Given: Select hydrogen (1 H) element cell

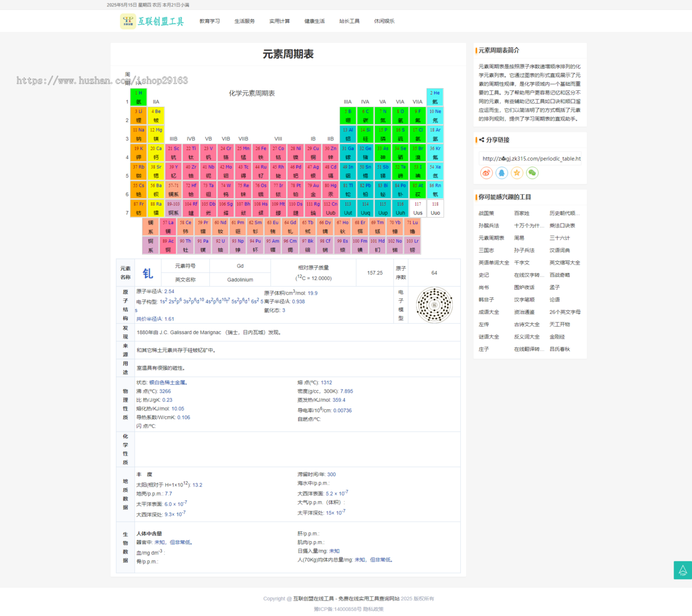Looking at the screenshot, I should (x=138, y=97).
